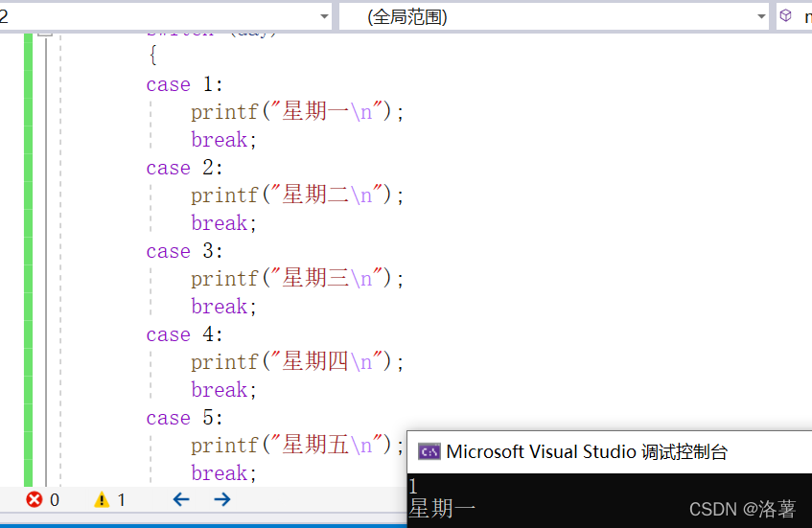The image size is (812, 528).
Task: Click the code line "case 4:"
Action: coord(184,334)
